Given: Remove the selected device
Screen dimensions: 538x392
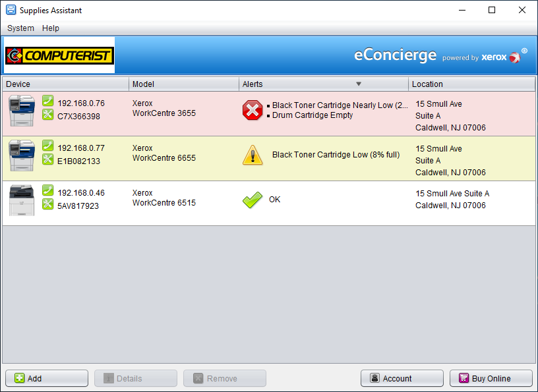Looking at the screenshot, I should pos(225,378).
